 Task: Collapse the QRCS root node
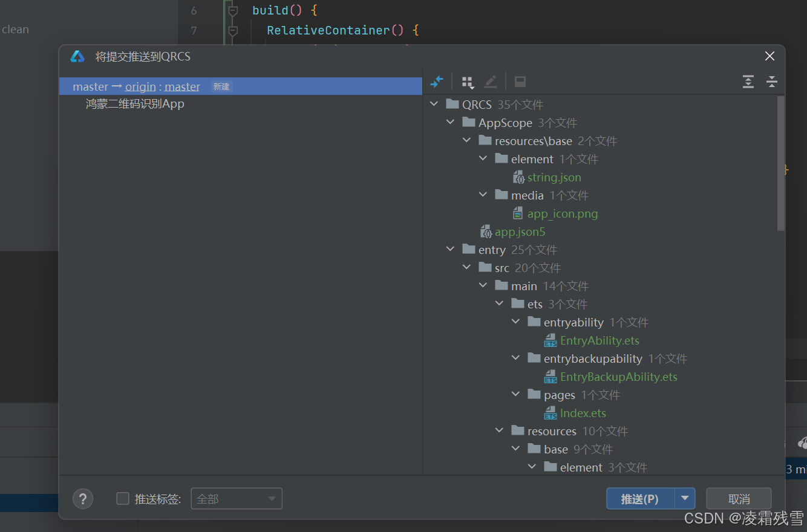pyautogui.click(x=434, y=104)
